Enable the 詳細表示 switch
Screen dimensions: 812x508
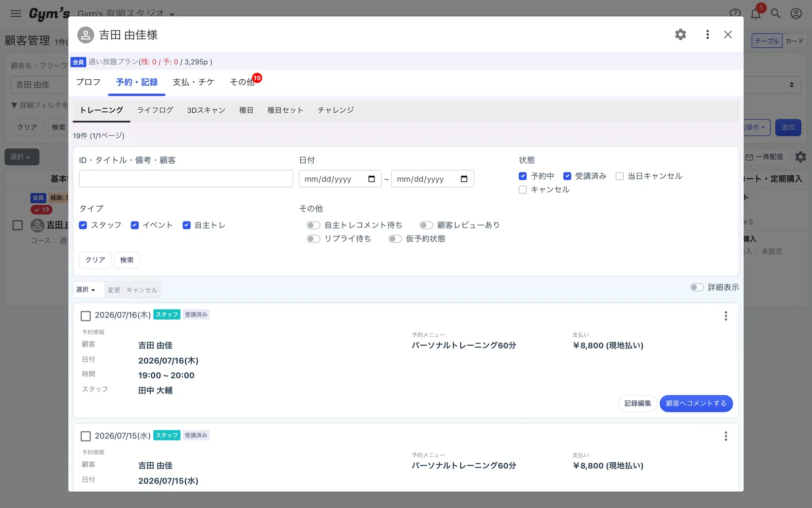(x=697, y=288)
